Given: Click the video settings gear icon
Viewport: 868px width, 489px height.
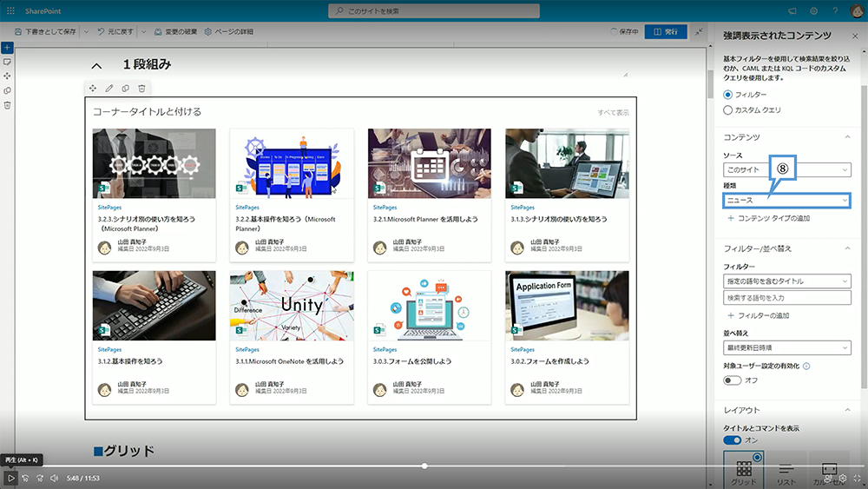Looking at the screenshot, I should point(843,478).
